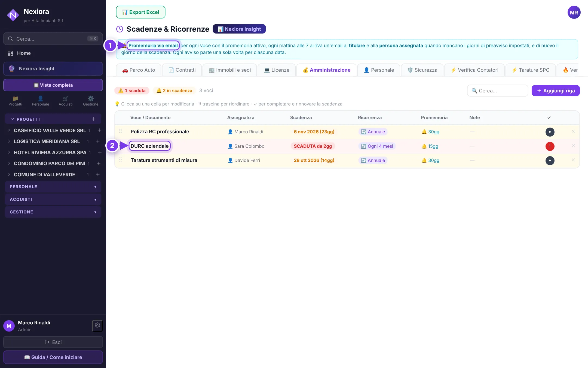Viewport: 588px width, 368px height.
Task: Edit assignee Sara Colombo cell
Action: pos(246,146)
